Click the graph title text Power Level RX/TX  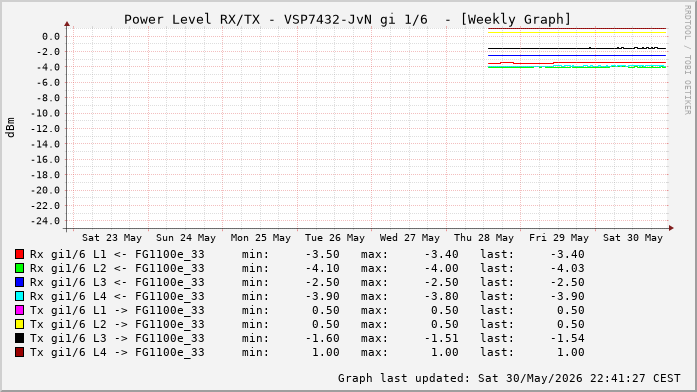(x=192, y=20)
